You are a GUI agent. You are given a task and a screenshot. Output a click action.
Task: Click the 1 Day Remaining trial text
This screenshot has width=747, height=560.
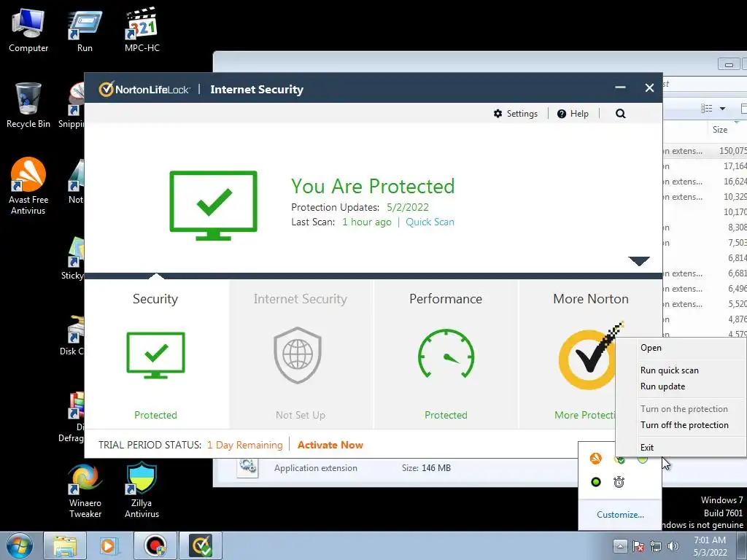245,445
